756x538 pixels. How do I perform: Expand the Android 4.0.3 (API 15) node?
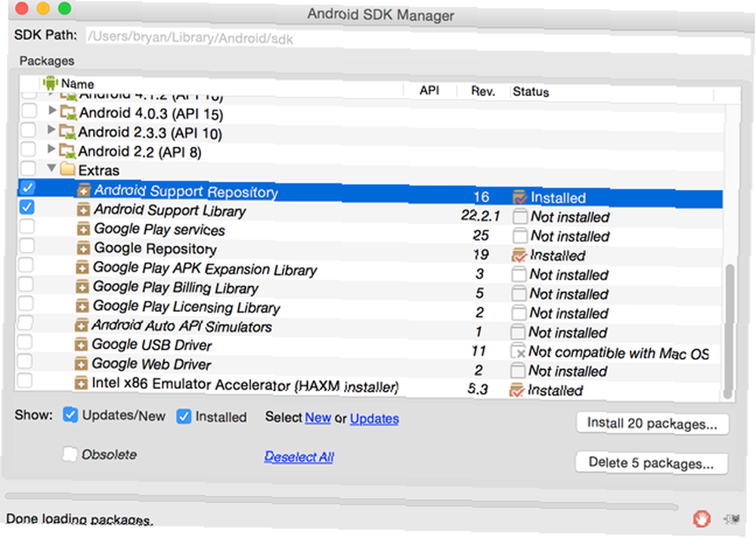point(52,110)
